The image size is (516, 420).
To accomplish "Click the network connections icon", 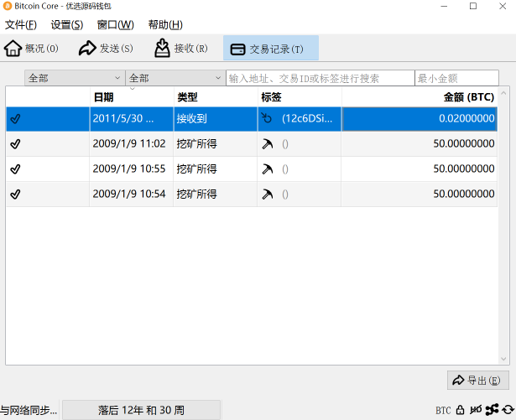I will click(x=492, y=411).
